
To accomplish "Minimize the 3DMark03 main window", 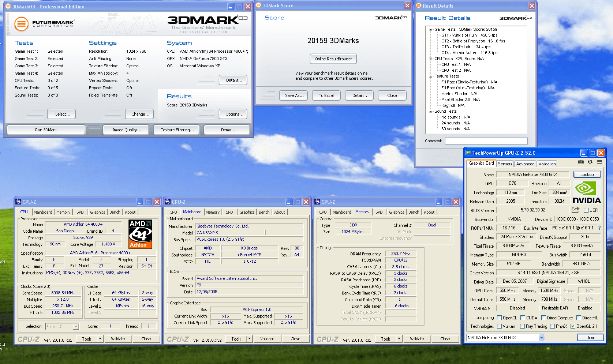I will 231,7.
